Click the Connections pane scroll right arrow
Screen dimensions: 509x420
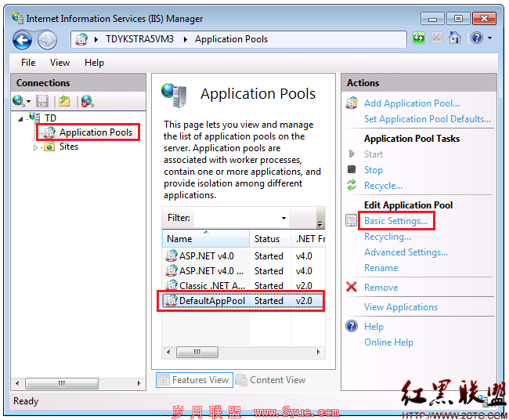(139, 383)
